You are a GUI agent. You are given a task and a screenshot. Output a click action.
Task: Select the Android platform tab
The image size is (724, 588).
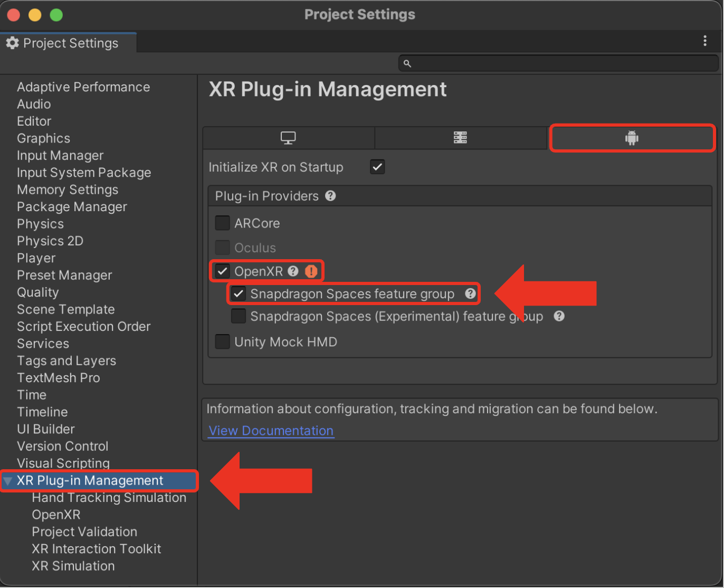coord(632,138)
